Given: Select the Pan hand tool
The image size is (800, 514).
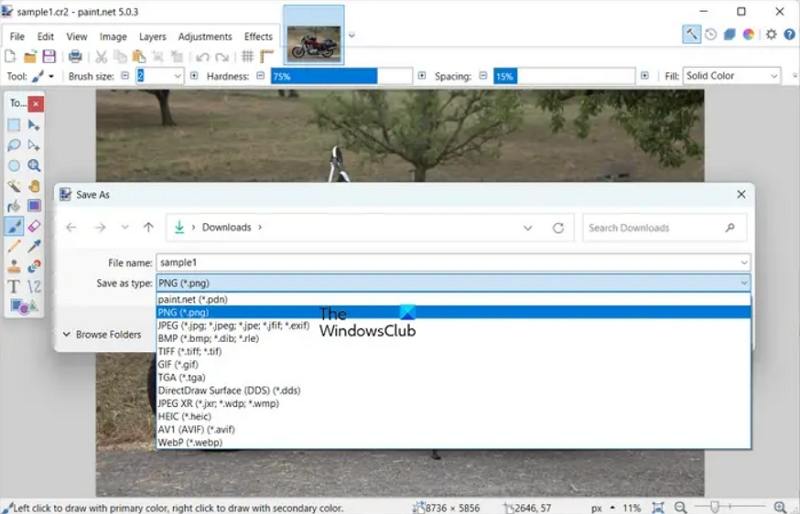Looking at the screenshot, I should [x=34, y=186].
